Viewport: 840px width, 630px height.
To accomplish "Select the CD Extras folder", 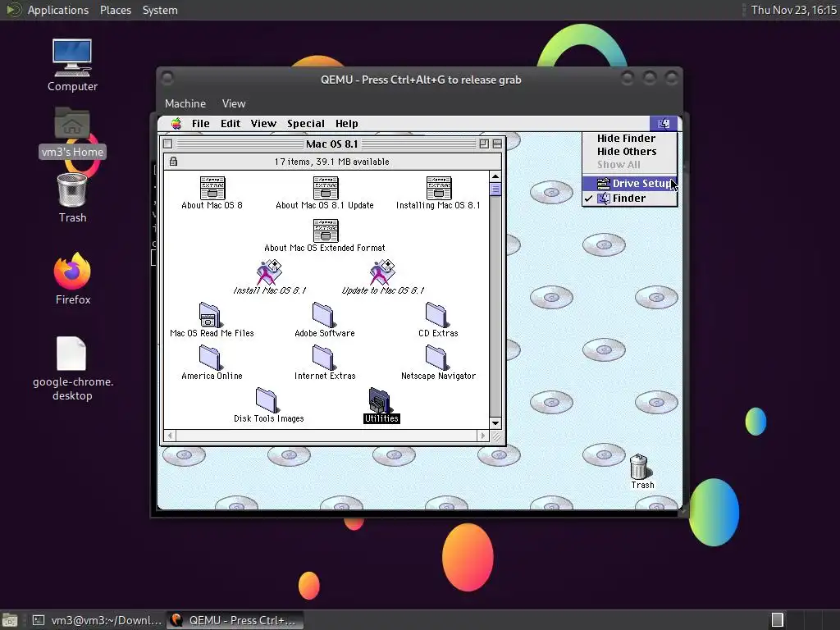I will (436, 315).
